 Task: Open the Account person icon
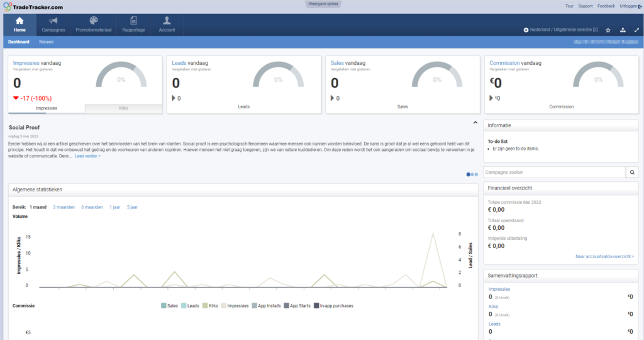[x=167, y=21]
